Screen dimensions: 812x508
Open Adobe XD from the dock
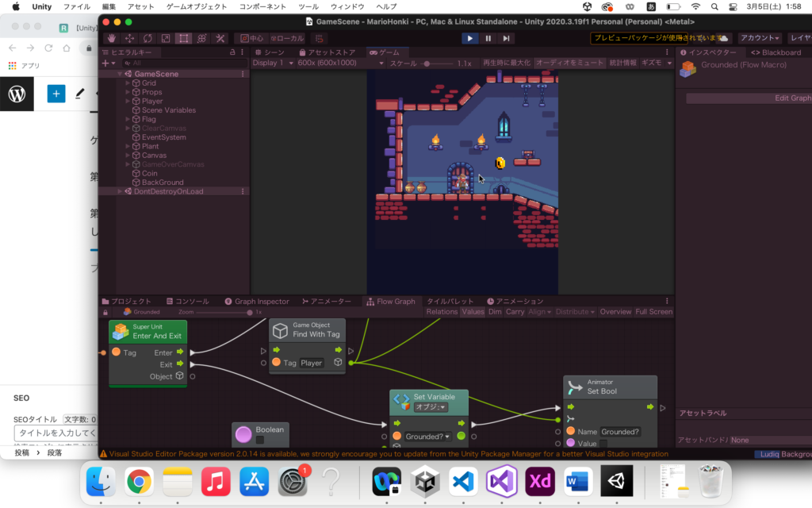tap(539, 481)
